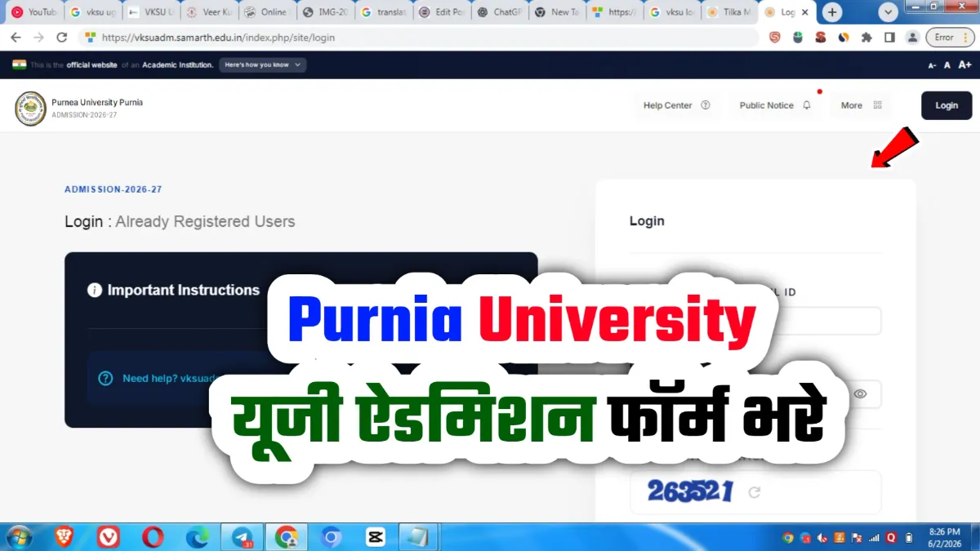Viewport: 980px width, 551px height.
Task: Reload the page with the refresh icon
Action: 61,38
